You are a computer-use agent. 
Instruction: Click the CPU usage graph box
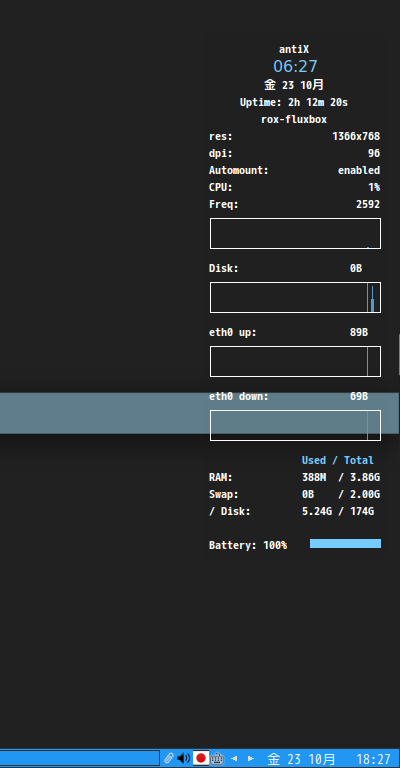(295, 234)
